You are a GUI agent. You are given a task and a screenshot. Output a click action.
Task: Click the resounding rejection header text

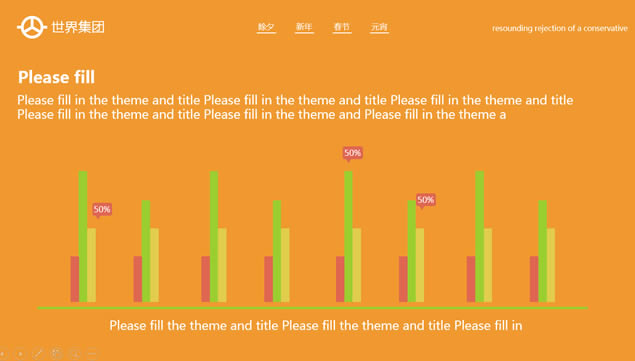pyautogui.click(x=560, y=28)
